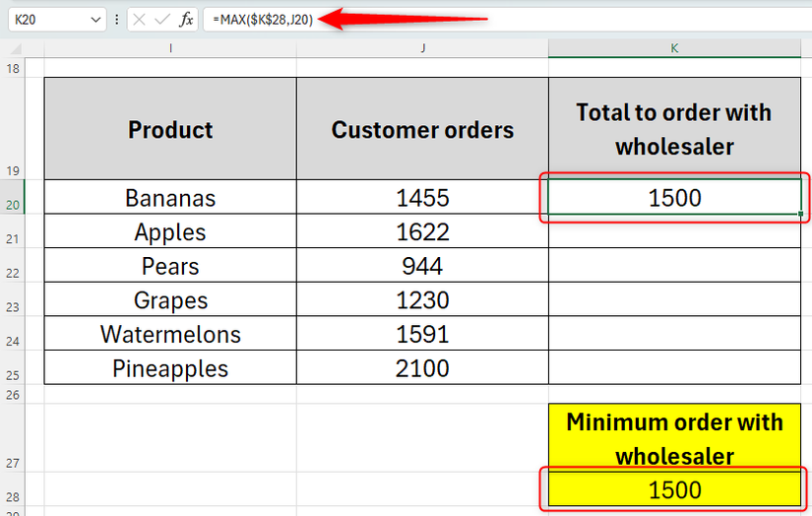Image resolution: width=812 pixels, height=516 pixels.
Task: Open the formula bar options dots
Action: pyautogui.click(x=116, y=20)
